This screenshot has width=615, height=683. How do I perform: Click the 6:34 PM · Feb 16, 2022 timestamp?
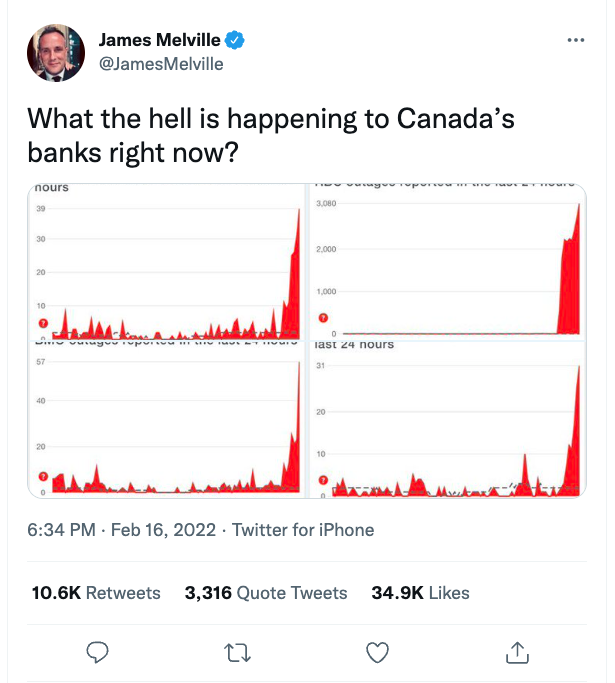[120, 530]
